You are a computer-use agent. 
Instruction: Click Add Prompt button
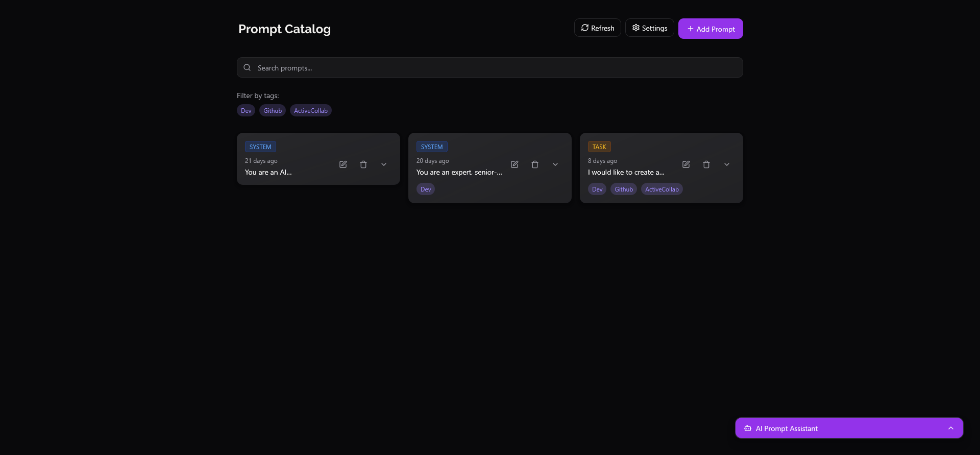pyautogui.click(x=710, y=29)
